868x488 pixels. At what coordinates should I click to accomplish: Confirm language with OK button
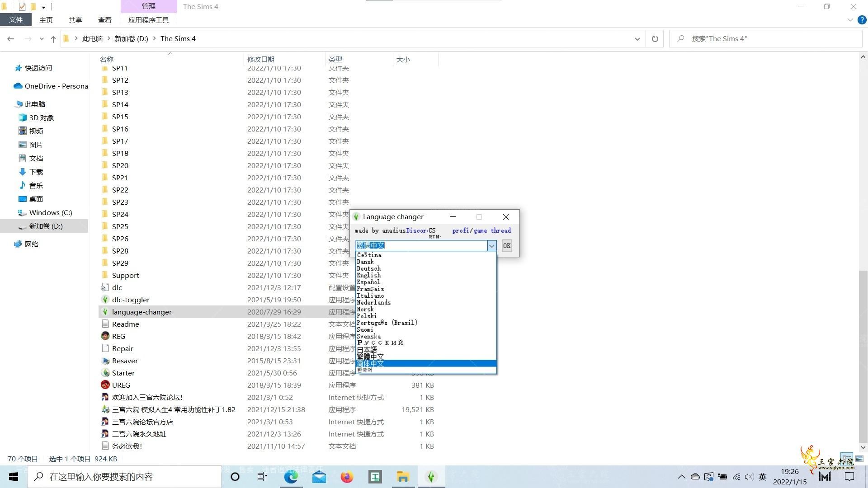click(x=507, y=246)
